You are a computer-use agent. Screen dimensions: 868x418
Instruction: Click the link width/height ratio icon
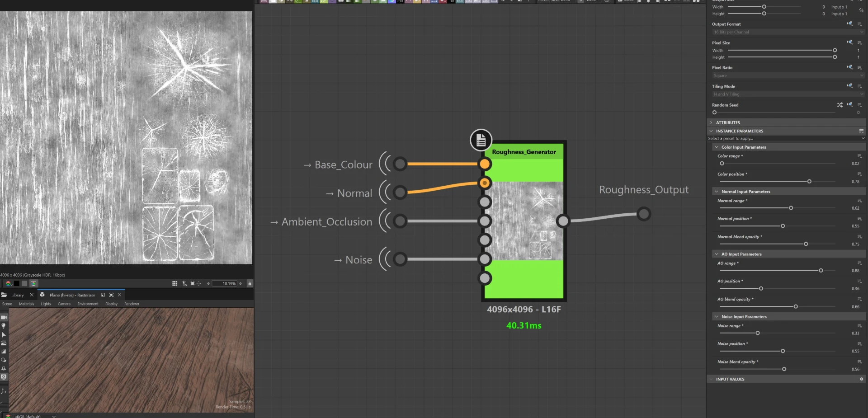click(x=861, y=10)
